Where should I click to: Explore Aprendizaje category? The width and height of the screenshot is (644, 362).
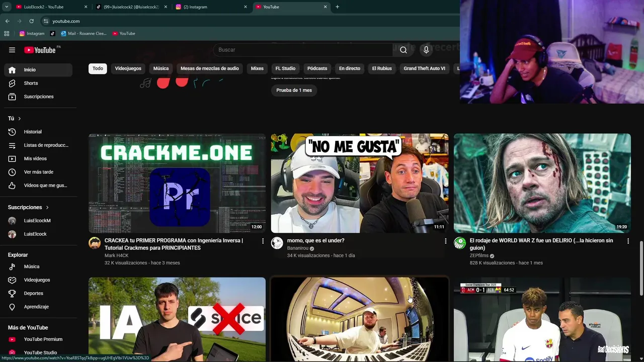pyautogui.click(x=38, y=307)
